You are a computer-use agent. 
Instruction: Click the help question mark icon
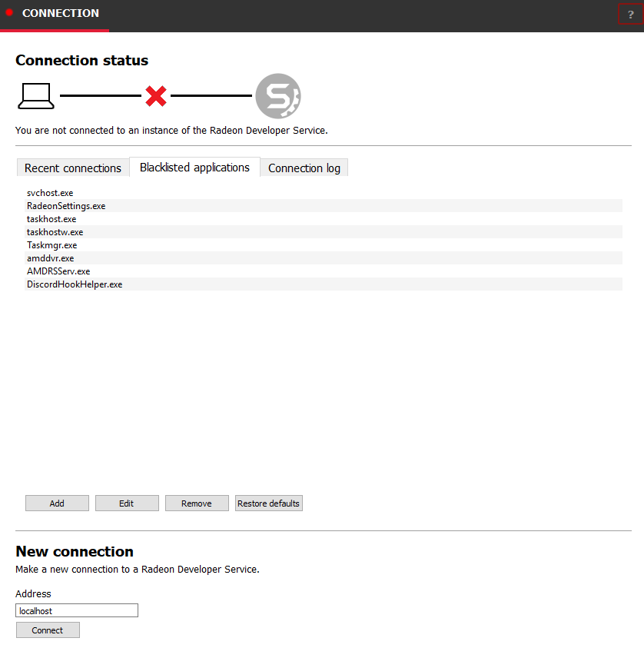point(630,14)
